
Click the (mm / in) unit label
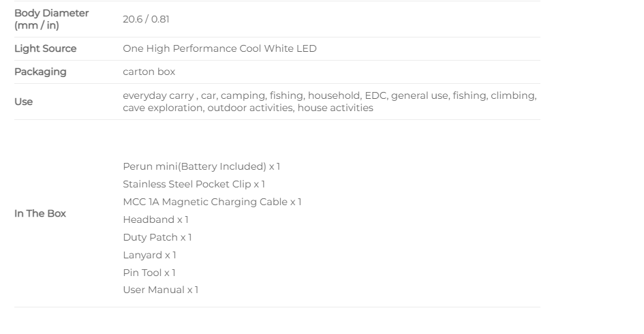pyautogui.click(x=37, y=25)
